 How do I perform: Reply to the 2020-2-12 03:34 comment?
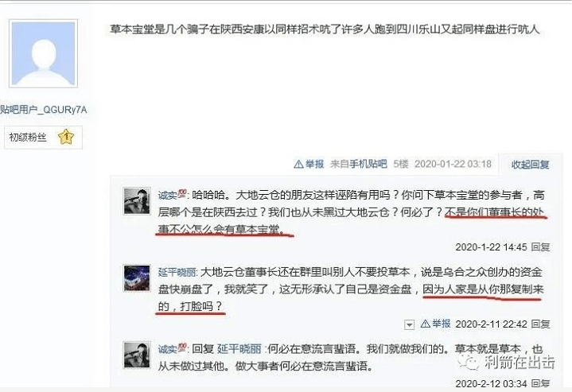(540, 383)
